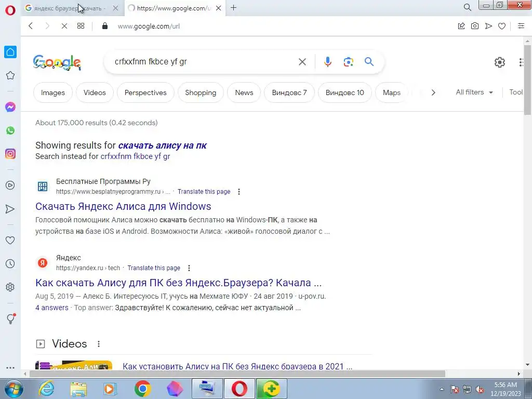Open options menu for besplatnyeprogrammy result

239,192
